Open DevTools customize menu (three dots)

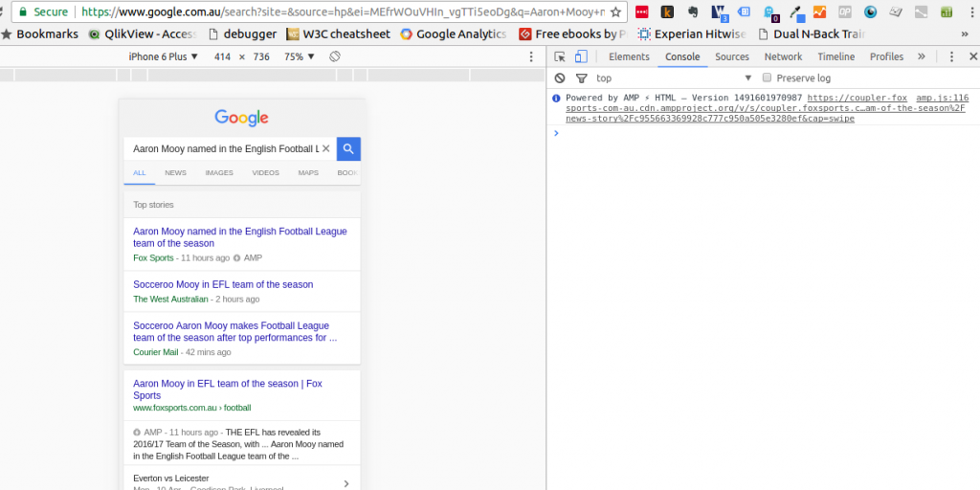[x=952, y=56]
